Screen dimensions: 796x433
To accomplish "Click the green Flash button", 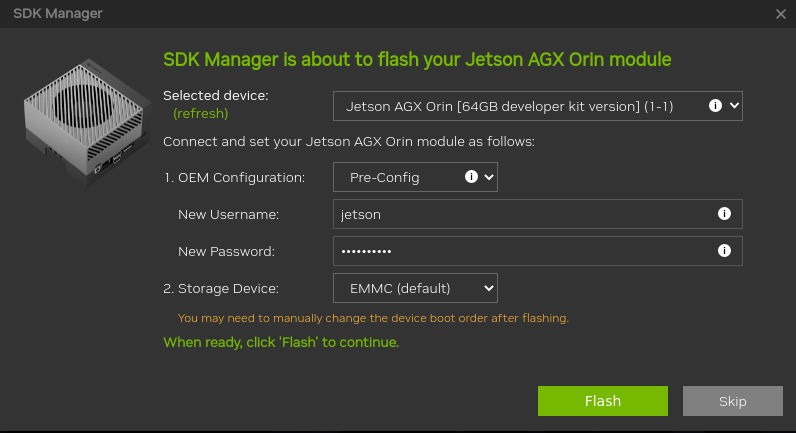I will click(x=602, y=401).
